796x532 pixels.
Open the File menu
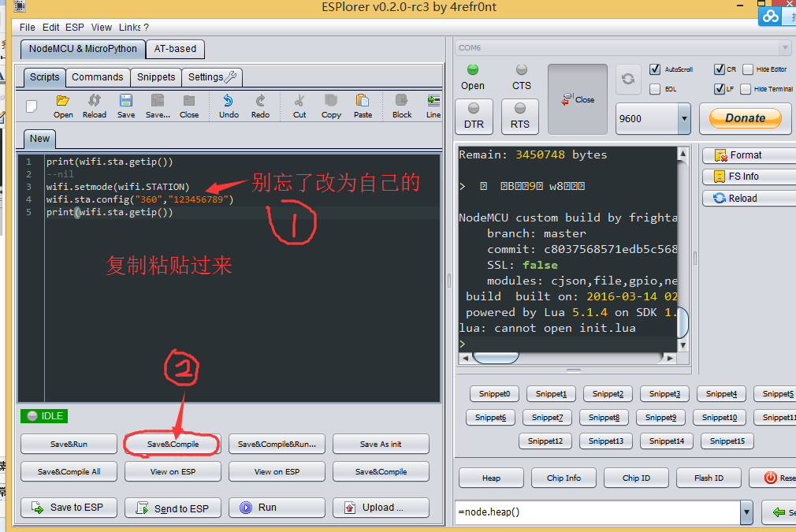28,28
